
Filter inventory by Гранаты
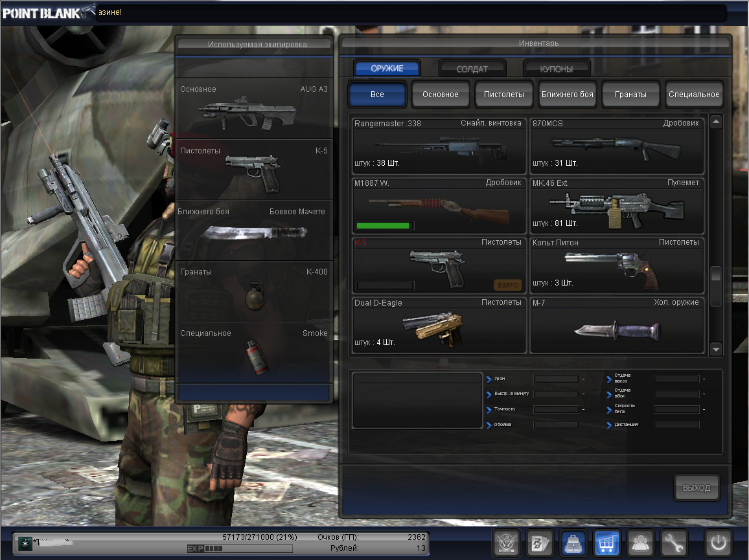(x=630, y=94)
